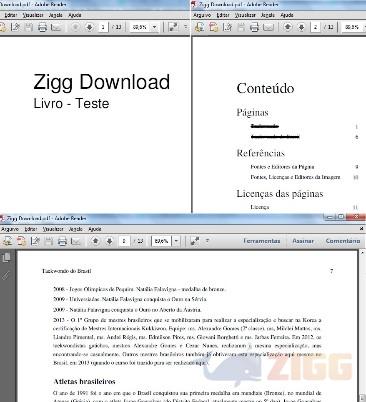Go to next page in the Taekwondo page window
Image resolution: width=366 pixels, height=402 pixels.
109,241
